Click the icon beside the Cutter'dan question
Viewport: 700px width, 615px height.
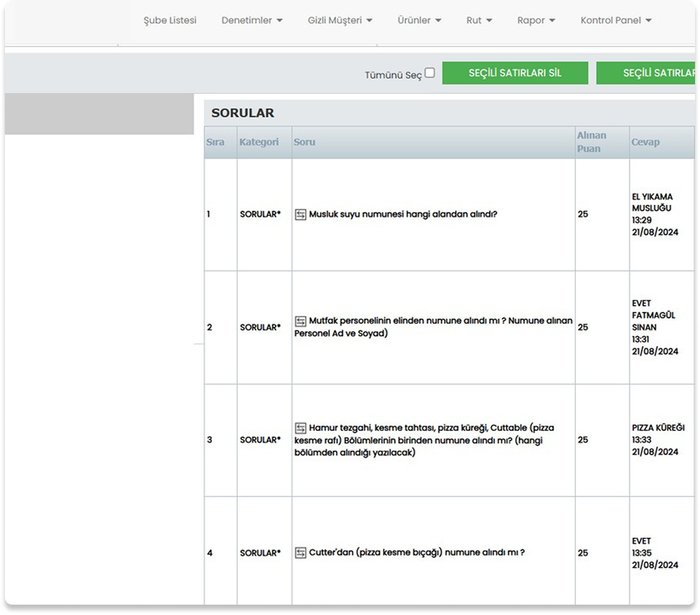[x=300, y=553]
